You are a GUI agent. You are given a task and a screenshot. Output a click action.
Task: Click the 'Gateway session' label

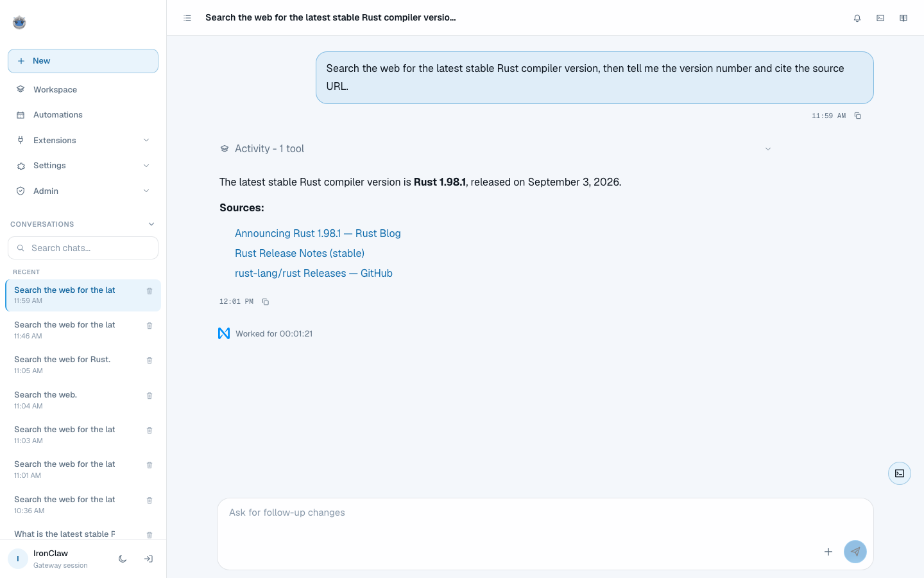(60, 566)
